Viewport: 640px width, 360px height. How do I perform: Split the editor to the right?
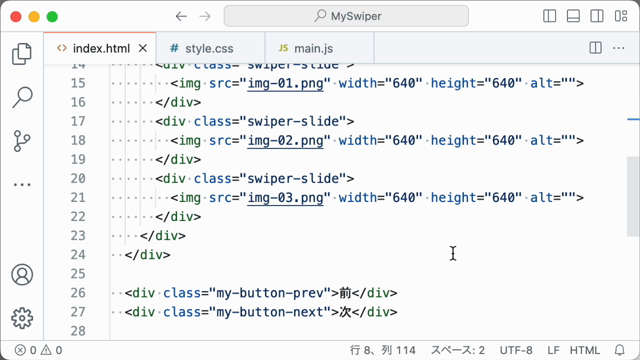point(596,48)
